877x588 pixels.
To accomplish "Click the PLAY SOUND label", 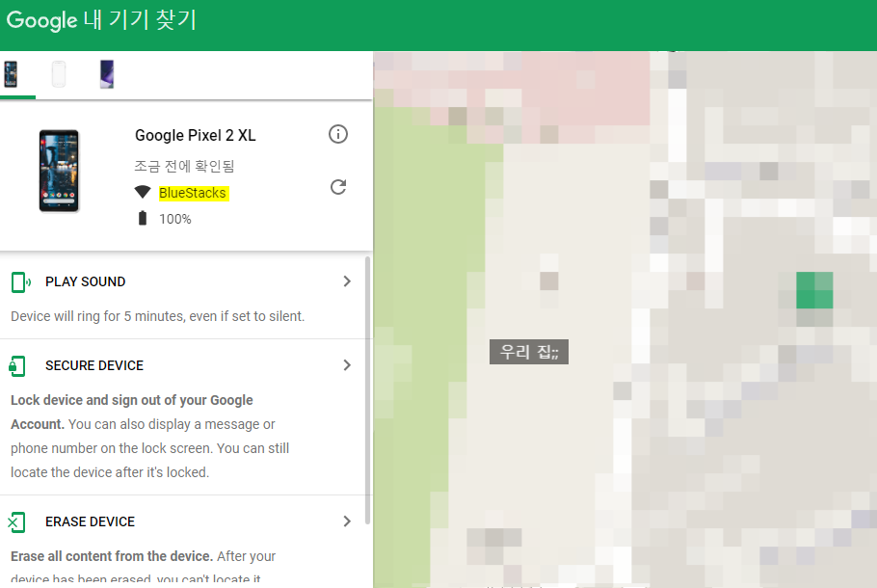I will (x=85, y=282).
